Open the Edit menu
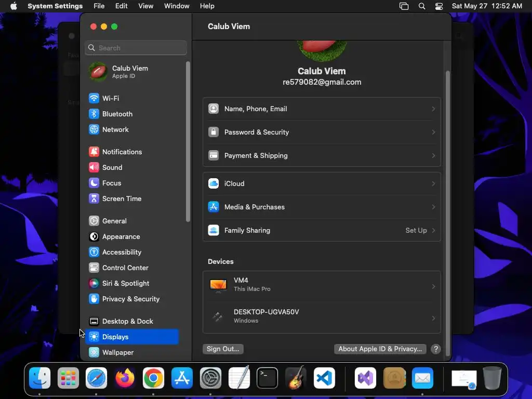Image resolution: width=532 pixels, height=399 pixels. pyautogui.click(x=121, y=6)
